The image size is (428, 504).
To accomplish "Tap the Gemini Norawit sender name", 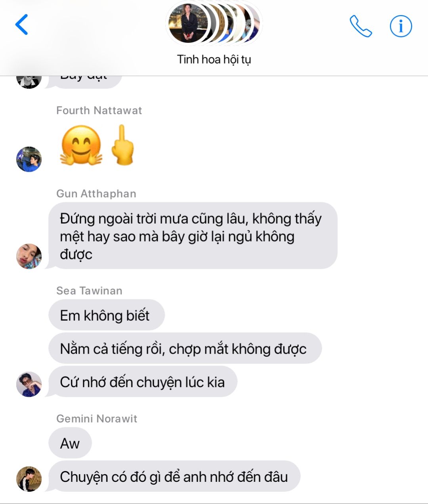I will 97,419.
